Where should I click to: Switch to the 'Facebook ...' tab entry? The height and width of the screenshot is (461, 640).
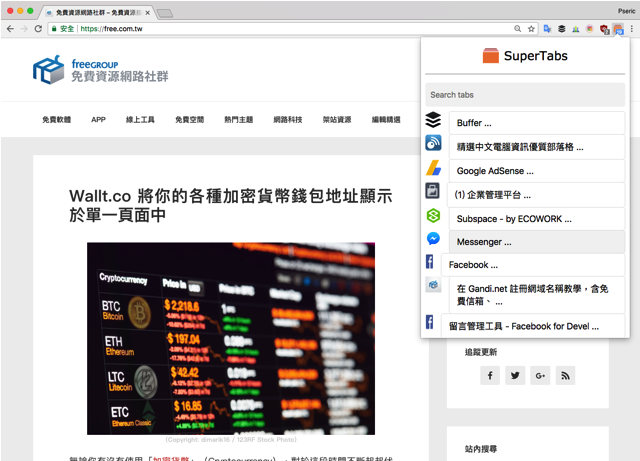(533, 265)
